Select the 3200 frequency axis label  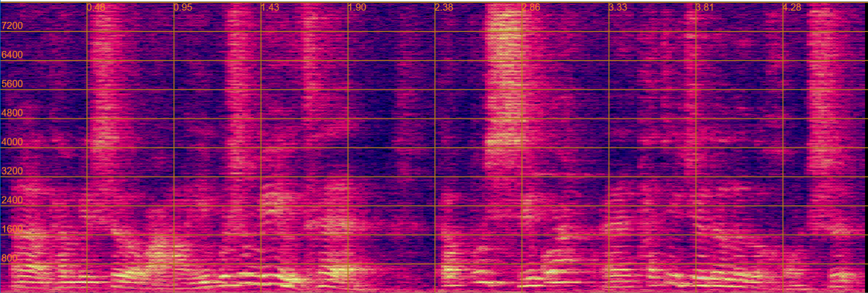pos(12,171)
